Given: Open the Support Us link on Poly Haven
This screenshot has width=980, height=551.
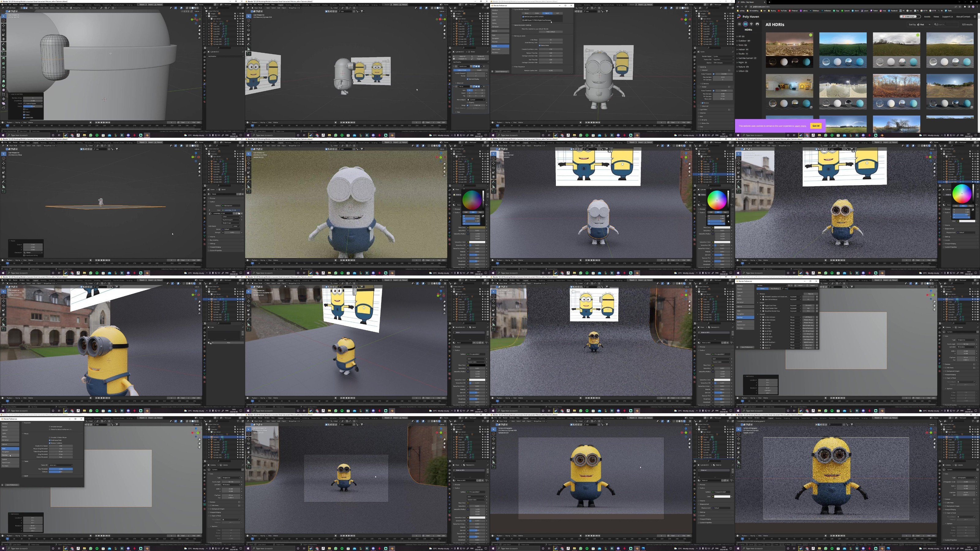Looking at the screenshot, I should pyautogui.click(x=948, y=17).
